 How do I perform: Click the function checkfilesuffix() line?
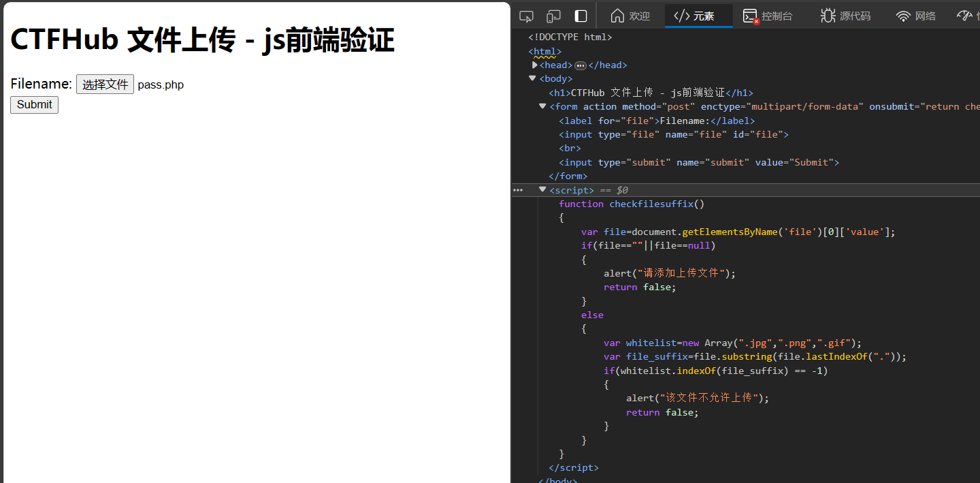coord(632,204)
